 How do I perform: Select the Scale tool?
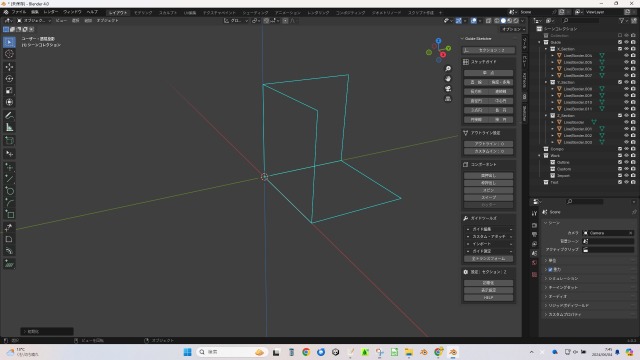(9, 91)
